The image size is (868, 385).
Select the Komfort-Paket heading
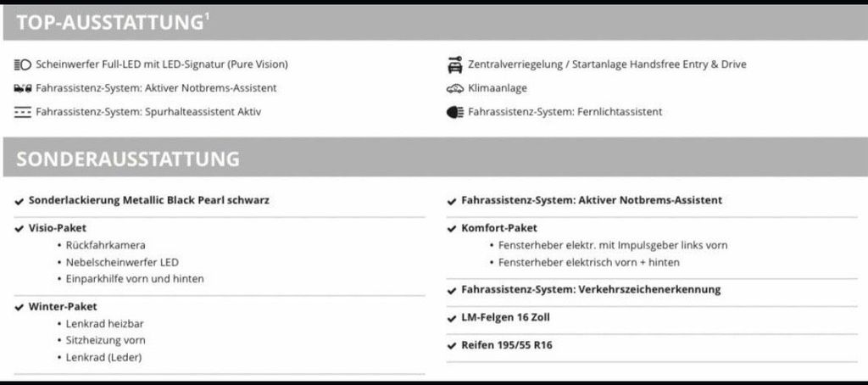pyautogui.click(x=499, y=227)
